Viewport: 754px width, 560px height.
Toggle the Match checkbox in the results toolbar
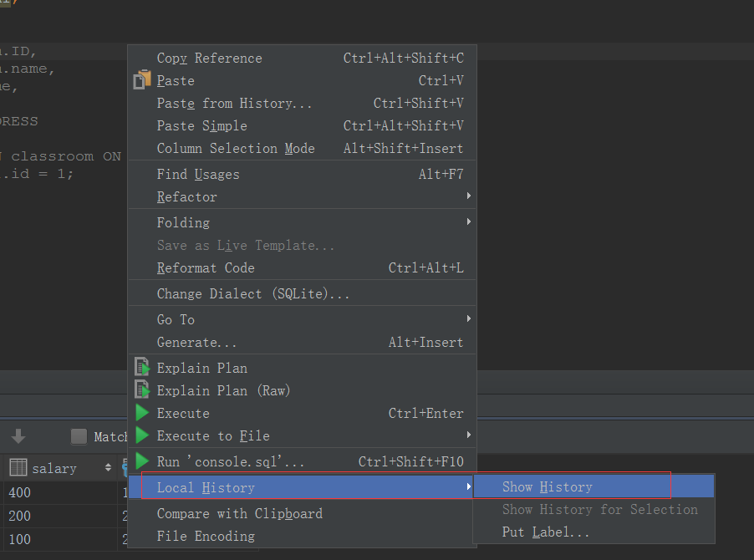click(x=79, y=436)
